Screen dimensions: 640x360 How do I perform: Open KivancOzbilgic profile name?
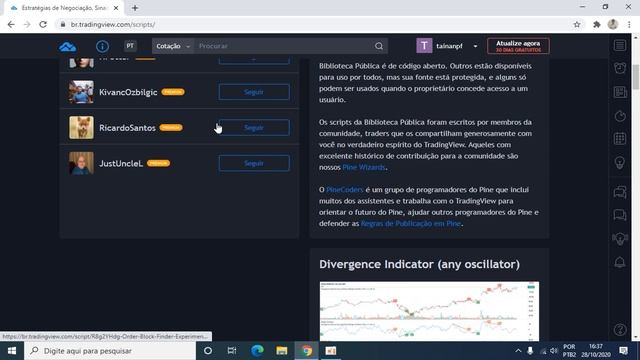click(128, 92)
